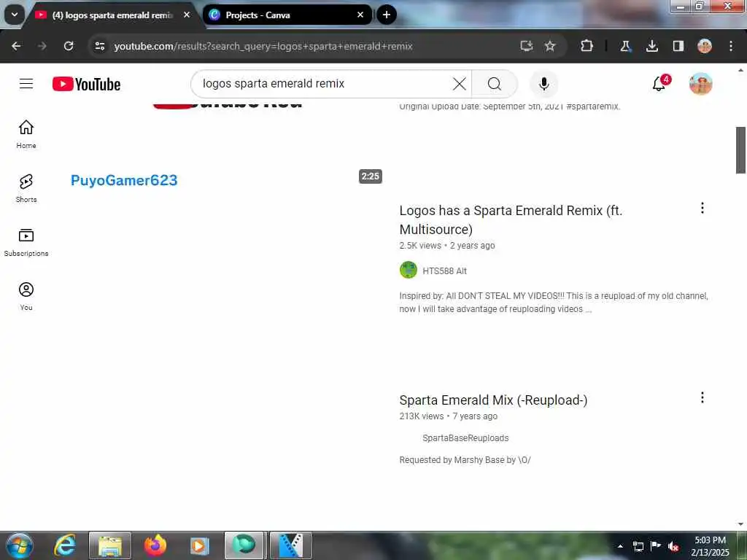Open options for Sparta Emerald Mix video
Viewport: 747px width, 560px height.
coord(703,397)
